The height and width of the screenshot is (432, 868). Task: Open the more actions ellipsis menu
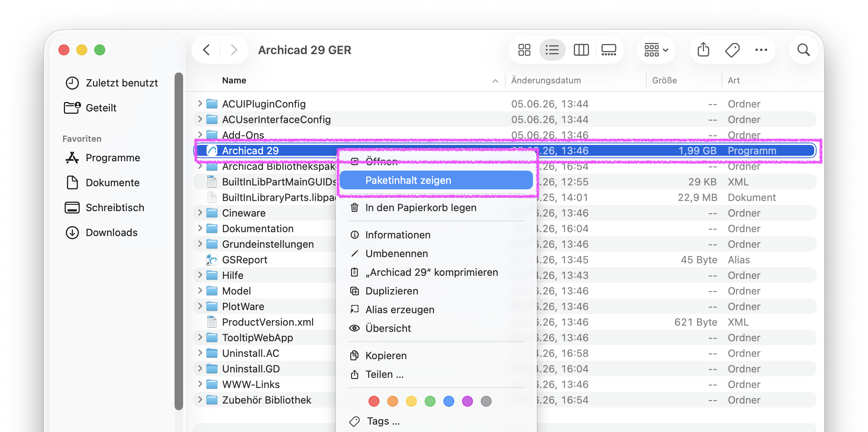coord(761,50)
